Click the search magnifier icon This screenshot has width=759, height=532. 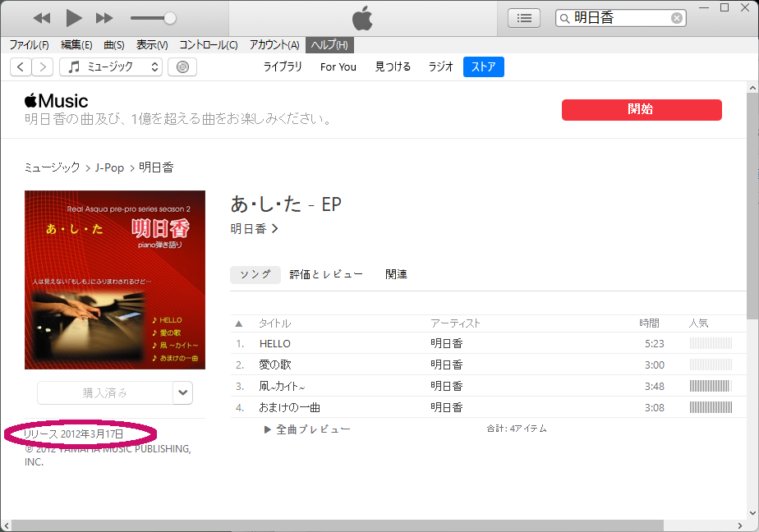[x=564, y=19]
